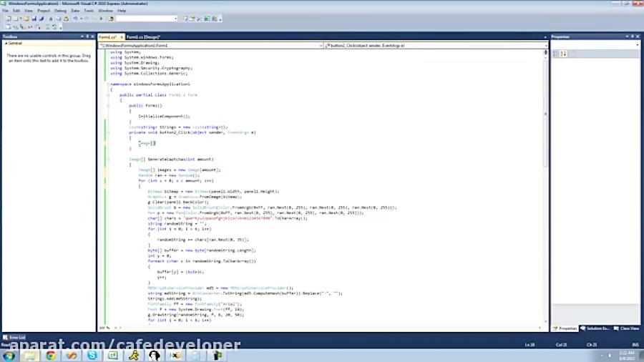Screen dimensions: 644x362
Task: Click the find combo box text field
Action: pyautogui.click(x=145, y=19)
